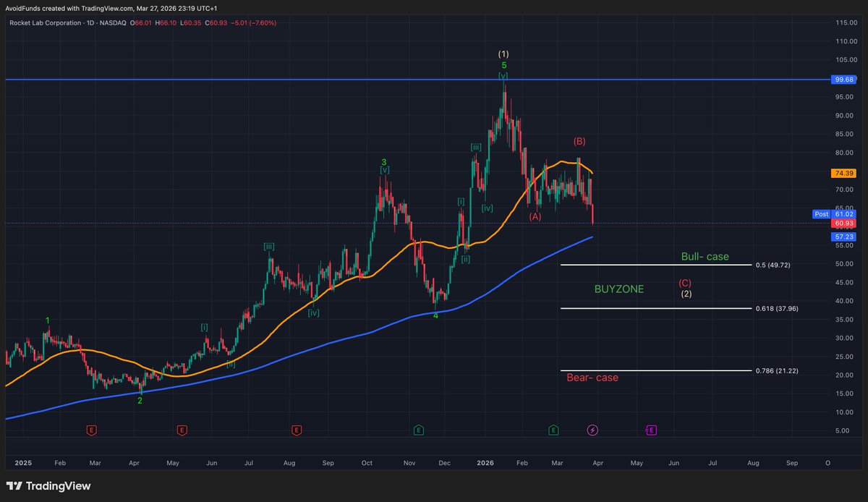Click the -5.01 (-7.60%) change value
Viewport: 868px width, 502px height.
[254, 23]
